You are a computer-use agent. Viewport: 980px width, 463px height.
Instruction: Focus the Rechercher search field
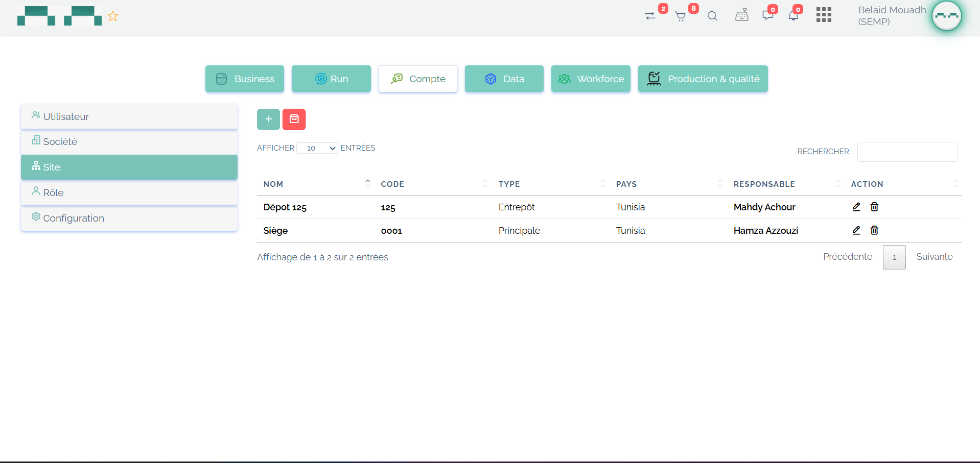[907, 152]
